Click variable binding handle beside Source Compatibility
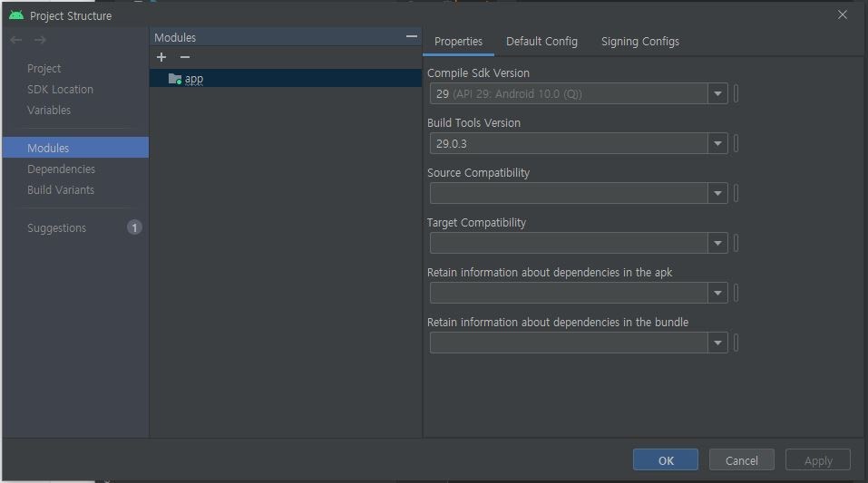This screenshot has height=483, width=868. click(x=736, y=193)
